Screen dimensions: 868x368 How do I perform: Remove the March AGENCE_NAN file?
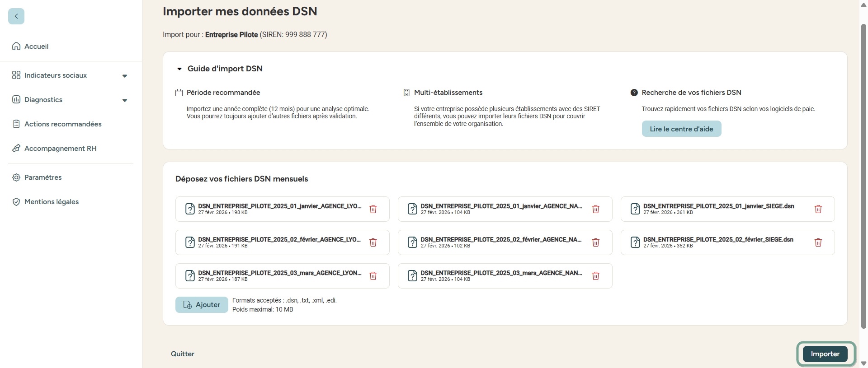(x=595, y=276)
